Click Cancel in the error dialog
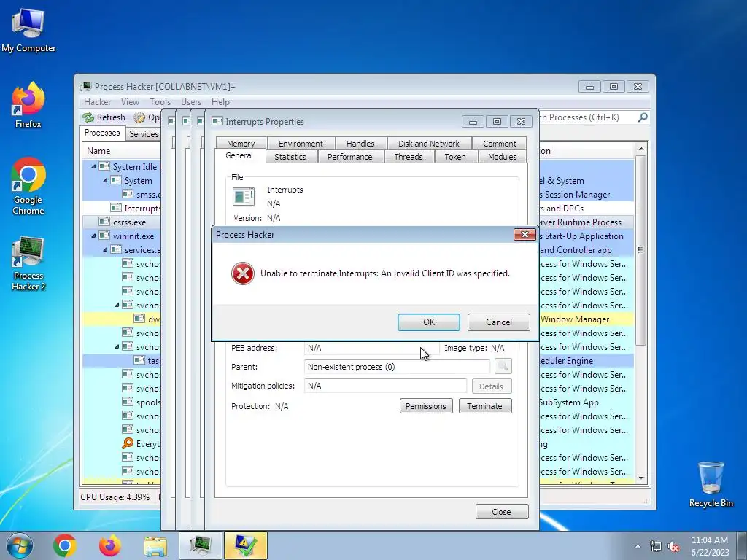This screenshot has width=747, height=560. point(498,322)
